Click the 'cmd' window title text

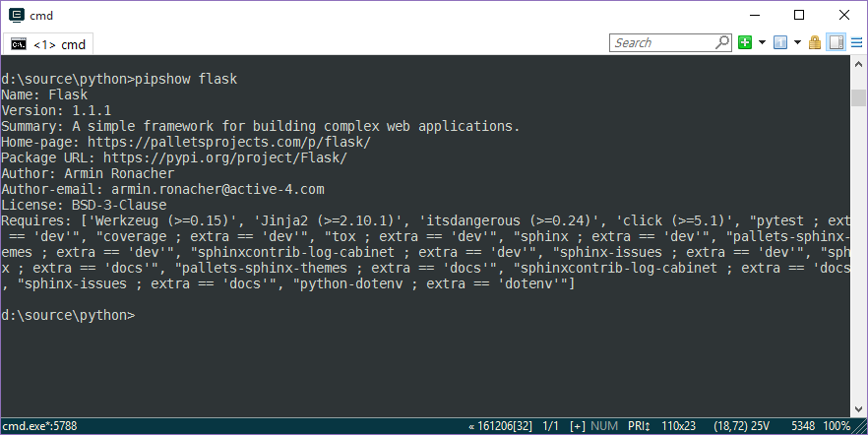tap(41, 16)
